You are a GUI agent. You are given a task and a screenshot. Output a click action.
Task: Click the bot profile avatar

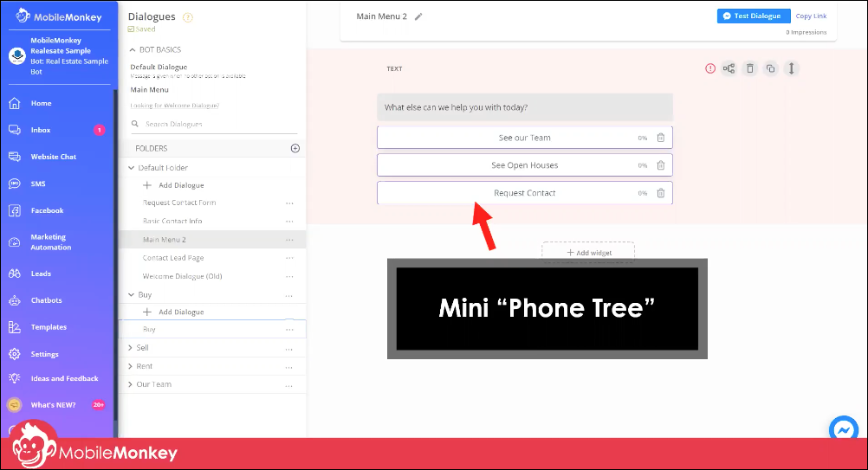click(17, 56)
